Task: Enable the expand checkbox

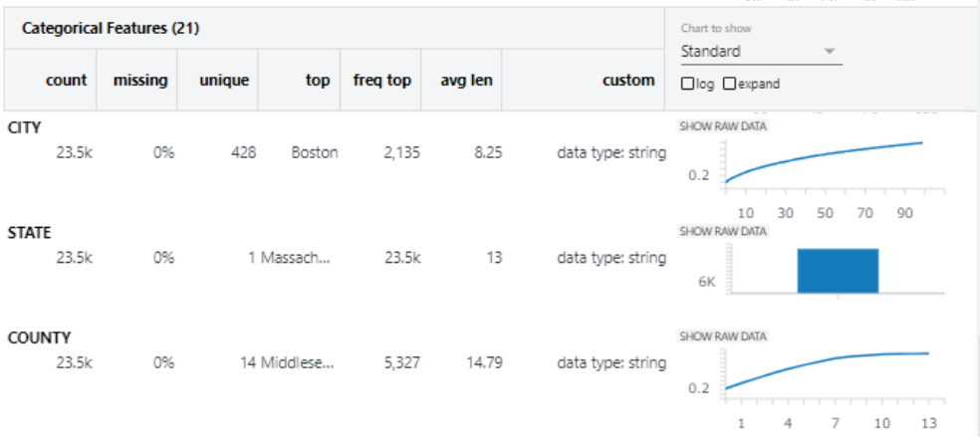Action: (x=729, y=85)
